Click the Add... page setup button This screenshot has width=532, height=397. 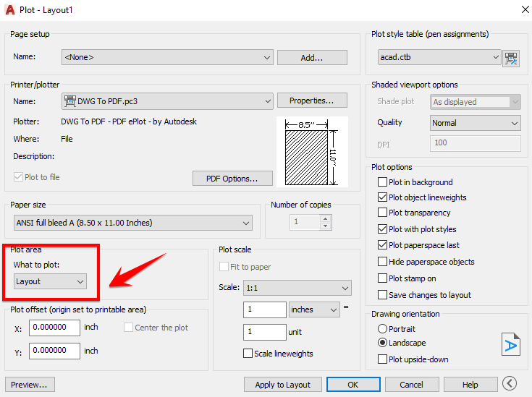(x=312, y=58)
